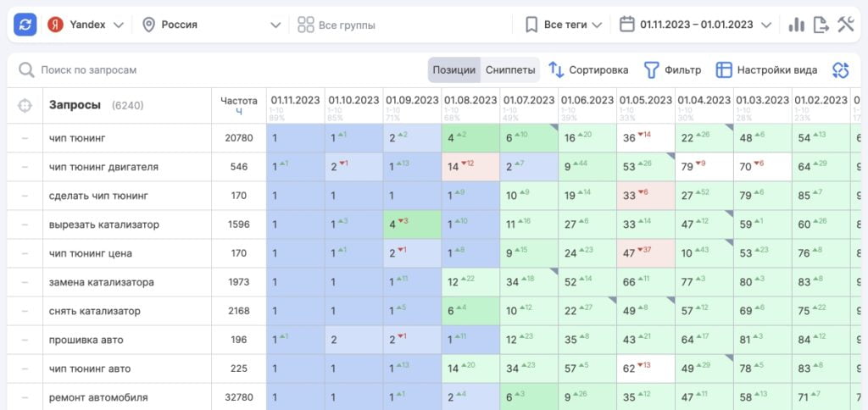
Task: Open the Фильтр panel
Action: tap(672, 70)
